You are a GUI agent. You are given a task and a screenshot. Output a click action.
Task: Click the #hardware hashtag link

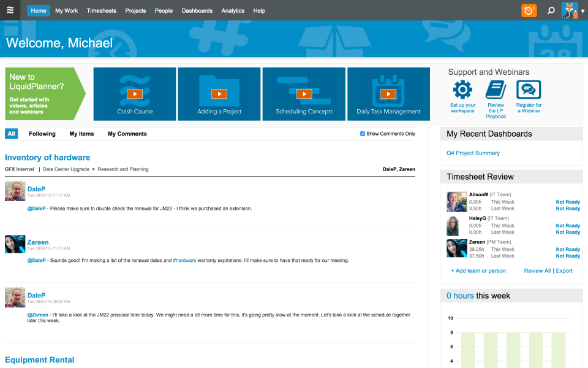tap(184, 260)
